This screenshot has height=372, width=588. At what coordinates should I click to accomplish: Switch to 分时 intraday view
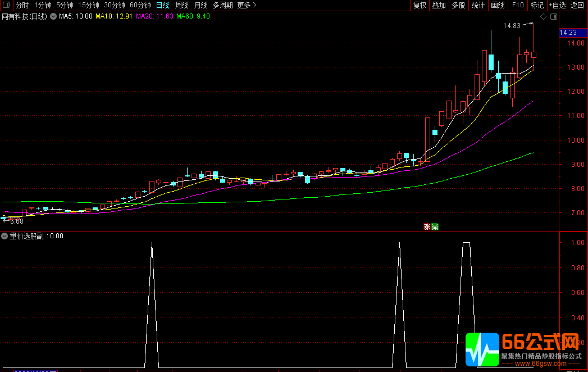(22, 5)
